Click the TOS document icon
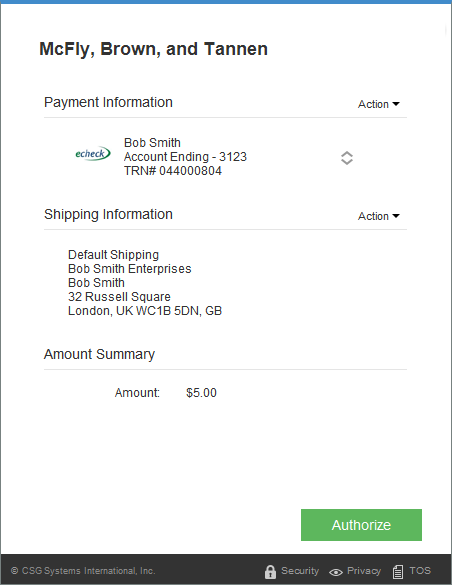 point(398,571)
